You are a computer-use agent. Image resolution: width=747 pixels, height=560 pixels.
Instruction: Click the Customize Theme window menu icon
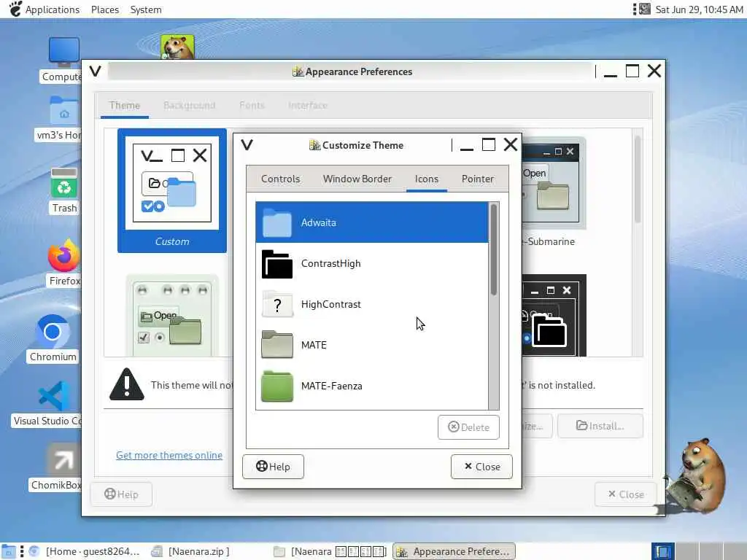(x=247, y=145)
